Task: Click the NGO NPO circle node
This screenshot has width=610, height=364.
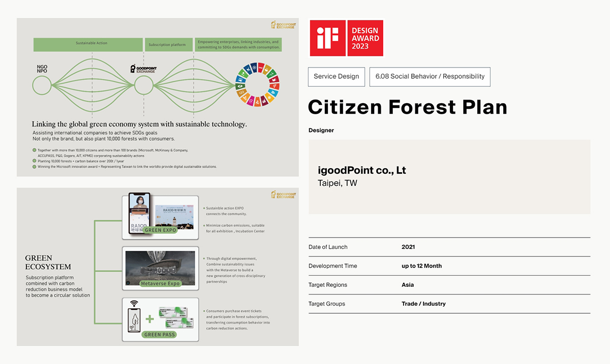Action: pyautogui.click(x=42, y=85)
